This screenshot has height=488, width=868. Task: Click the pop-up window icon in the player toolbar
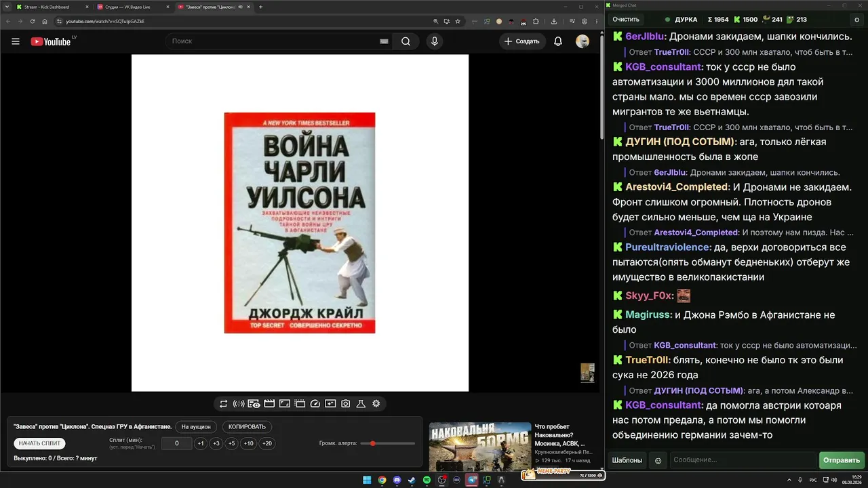[300, 404]
